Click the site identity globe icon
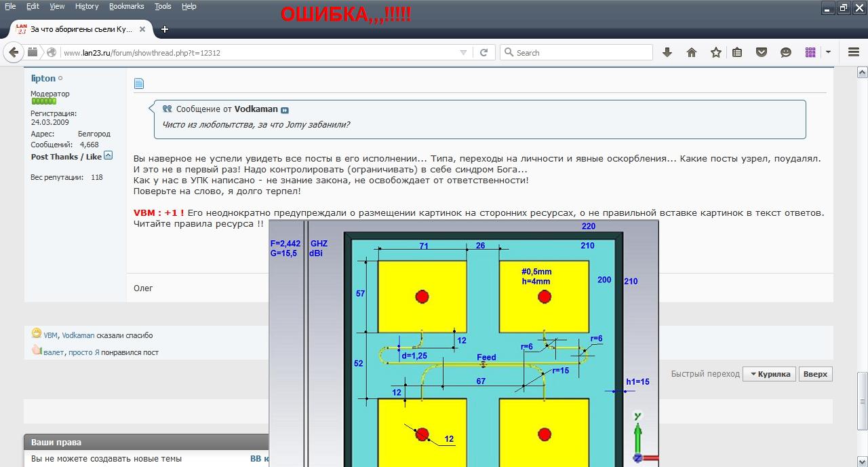The height and width of the screenshot is (467, 868). pyautogui.click(x=51, y=52)
